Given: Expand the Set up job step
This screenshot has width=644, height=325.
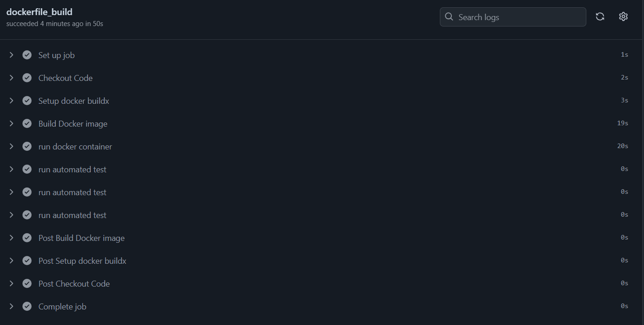Looking at the screenshot, I should tap(11, 55).
